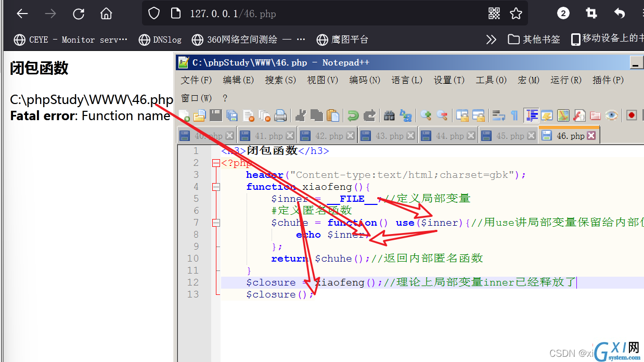Viewport: 644px width, 362px height.
Task: Toggle file monitoring eye icon
Action: pos(611,115)
